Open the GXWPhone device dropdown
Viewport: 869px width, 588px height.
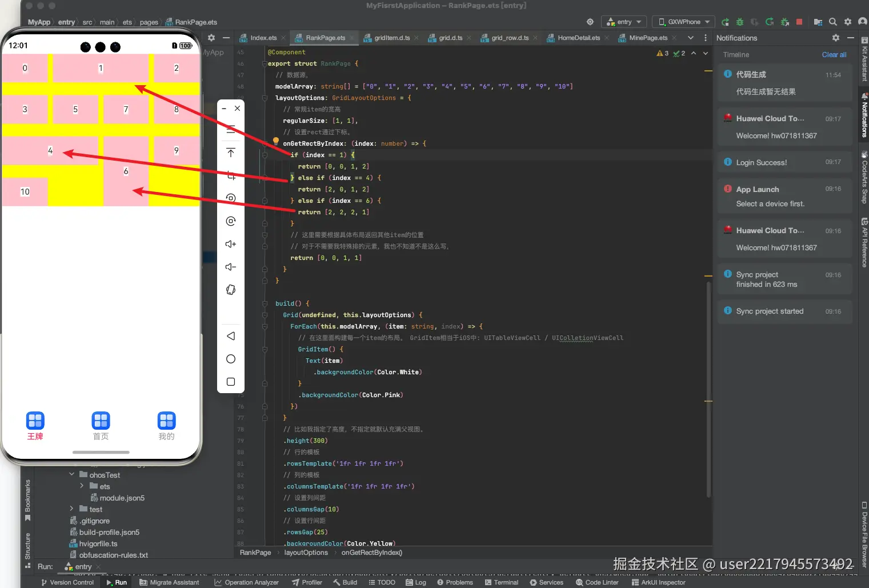click(x=684, y=22)
